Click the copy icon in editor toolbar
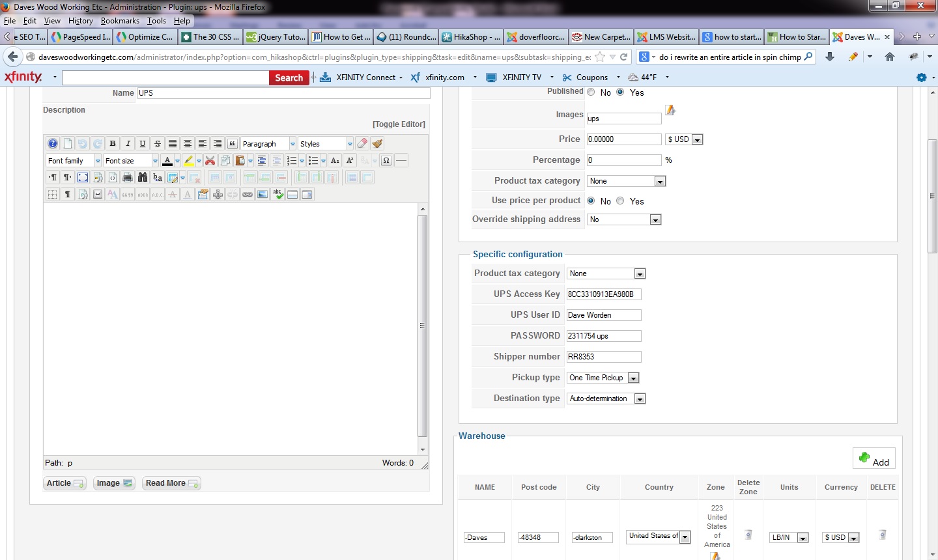Screen dimensions: 938x560 (225, 160)
